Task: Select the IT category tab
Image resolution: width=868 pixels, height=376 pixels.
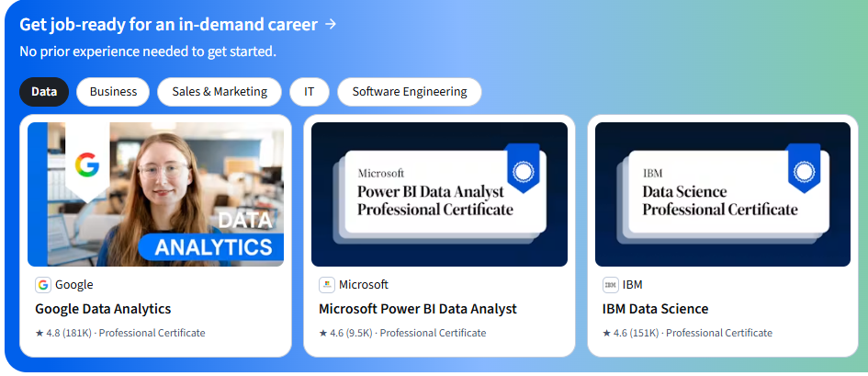Action: point(309,92)
